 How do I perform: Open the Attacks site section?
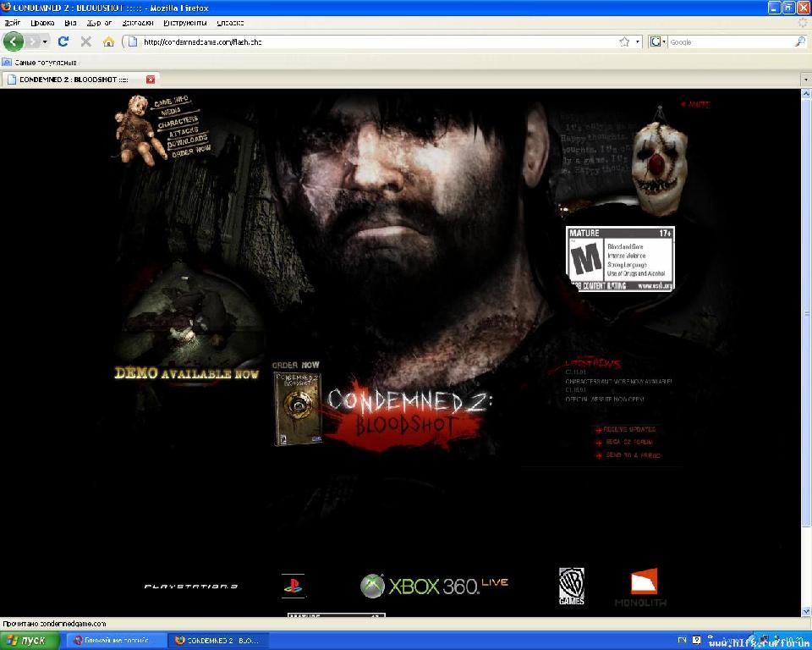[x=184, y=132]
